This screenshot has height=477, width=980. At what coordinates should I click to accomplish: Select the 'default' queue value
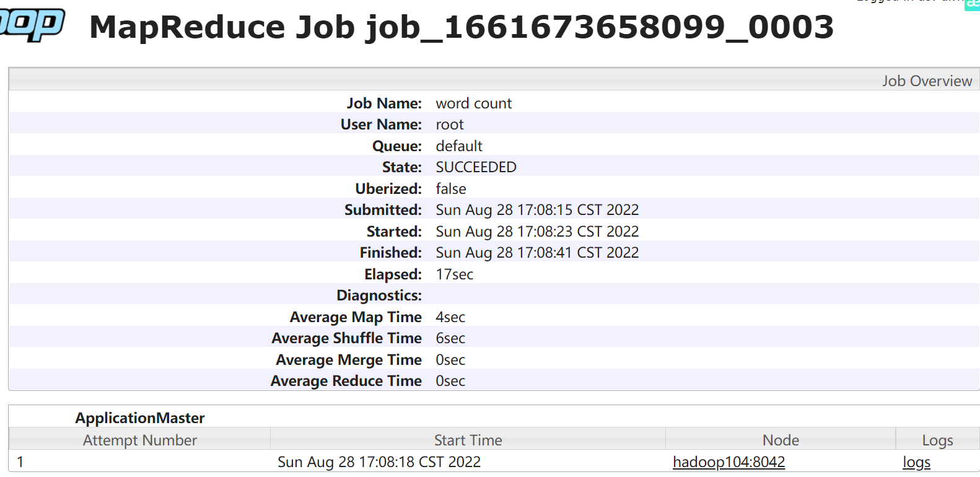[x=459, y=146]
